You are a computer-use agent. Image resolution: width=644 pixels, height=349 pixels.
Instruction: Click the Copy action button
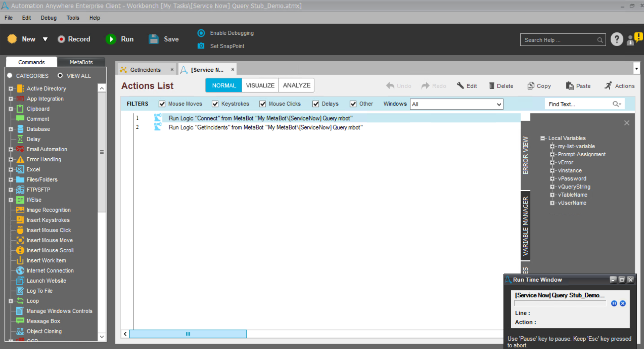click(539, 86)
